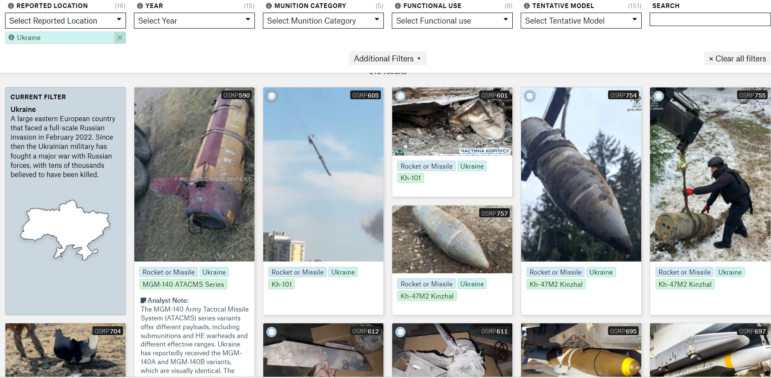Open OSMP590 ATACMS missile thumbnail
The height and width of the screenshot is (378, 771).
coord(194,174)
